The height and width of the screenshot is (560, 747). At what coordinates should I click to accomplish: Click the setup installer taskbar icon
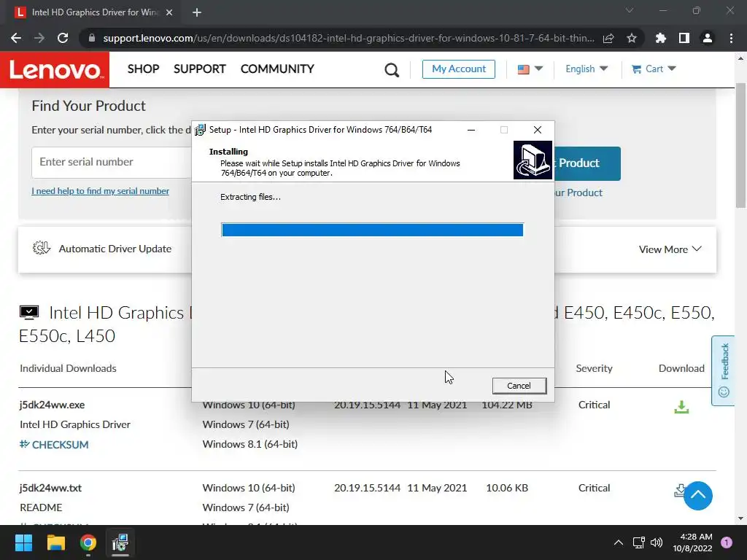[x=120, y=542]
